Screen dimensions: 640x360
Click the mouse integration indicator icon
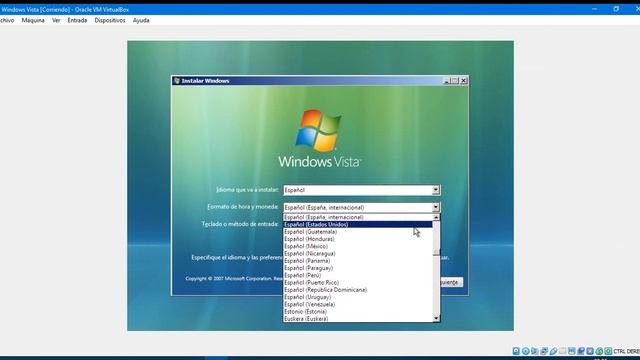[599, 351]
